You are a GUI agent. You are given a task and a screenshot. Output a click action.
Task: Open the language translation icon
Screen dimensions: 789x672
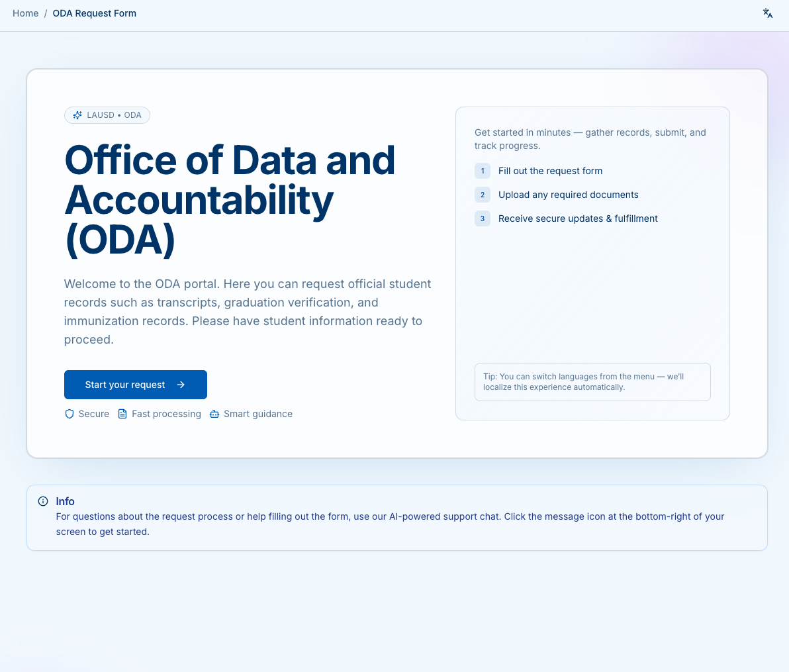767,13
